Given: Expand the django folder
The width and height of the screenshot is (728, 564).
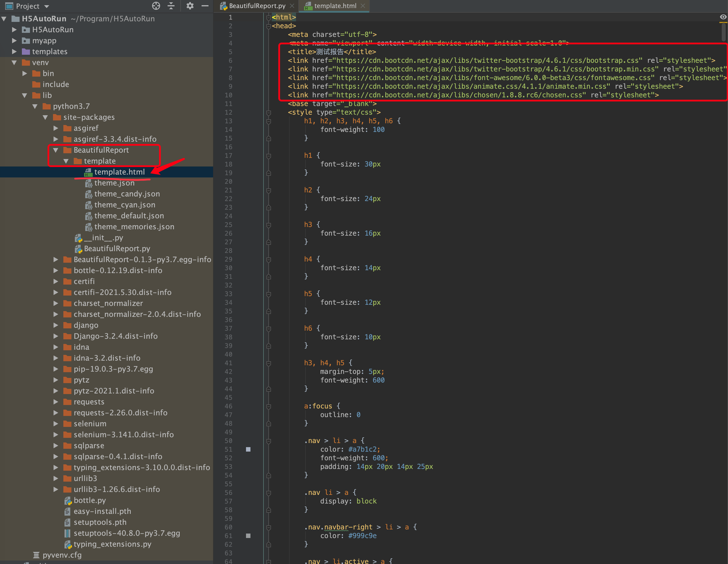Looking at the screenshot, I should tap(55, 325).
